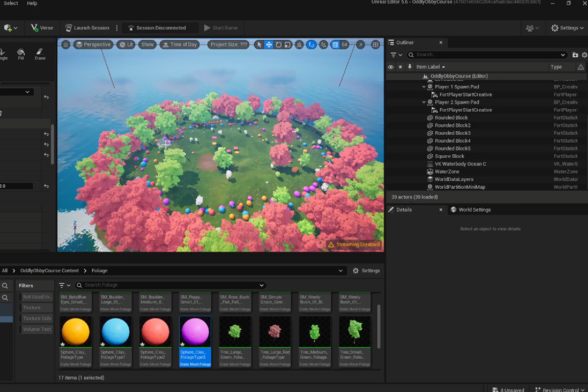
Task: Click 8 Unsaved in the status bar
Action: point(508,389)
